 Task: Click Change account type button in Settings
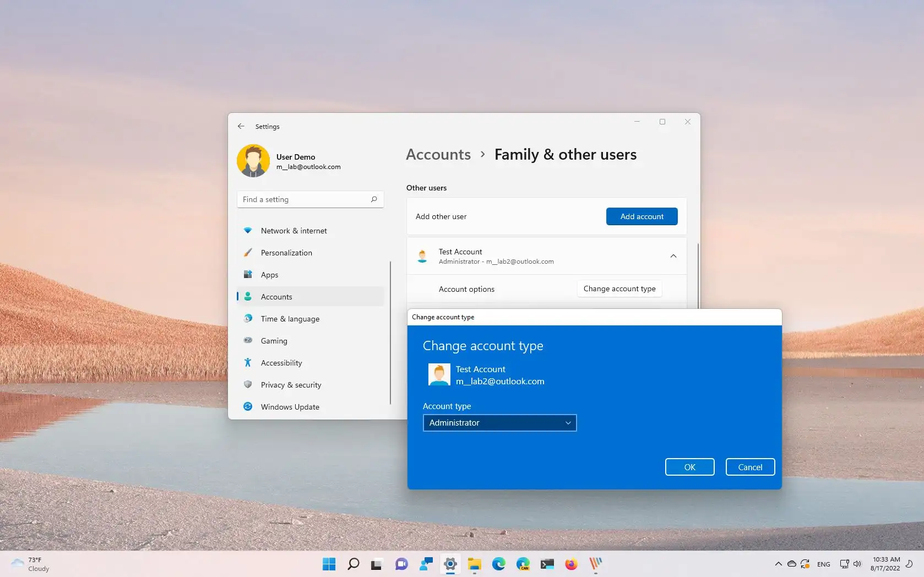[x=619, y=288]
